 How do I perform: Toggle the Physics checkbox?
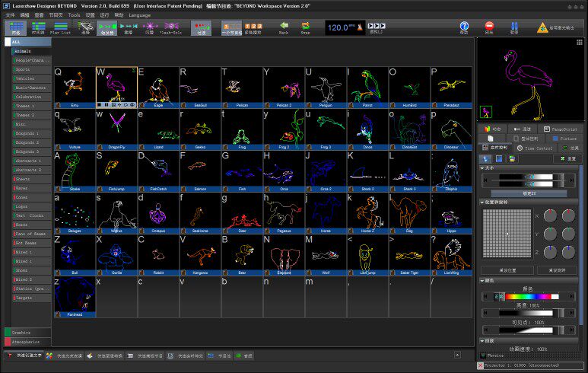pyautogui.click(x=484, y=355)
